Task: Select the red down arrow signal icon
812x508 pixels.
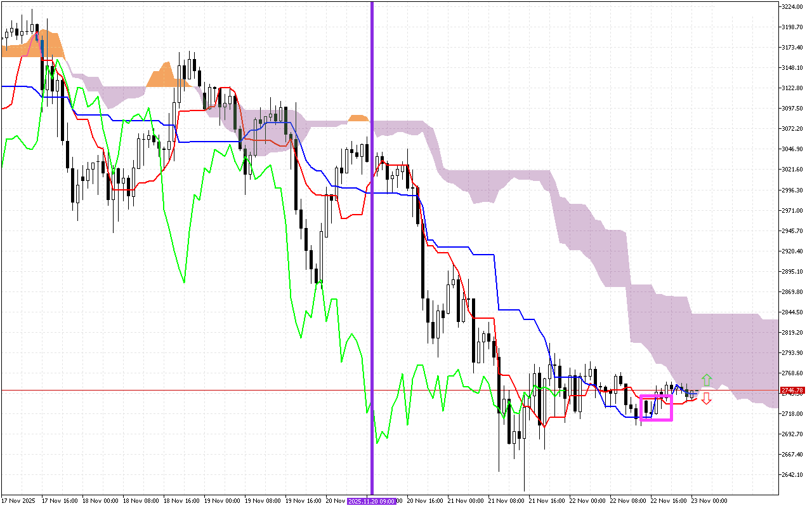Action: click(x=707, y=398)
